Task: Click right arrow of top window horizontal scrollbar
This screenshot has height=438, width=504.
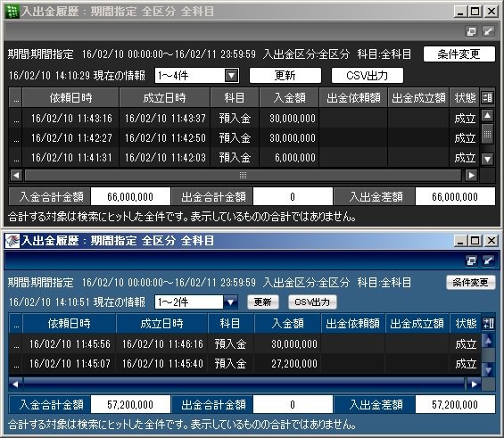Action: tap(472, 175)
